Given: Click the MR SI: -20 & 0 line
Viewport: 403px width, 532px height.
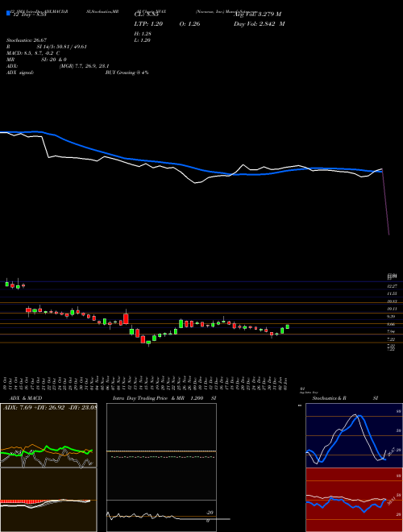Looking at the screenshot, I should (36, 60).
